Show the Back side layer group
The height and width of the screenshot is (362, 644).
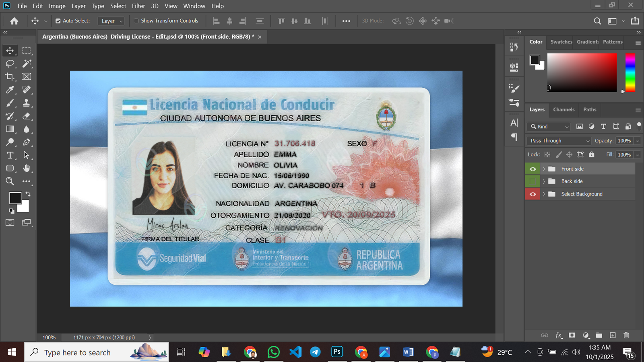pos(533,181)
